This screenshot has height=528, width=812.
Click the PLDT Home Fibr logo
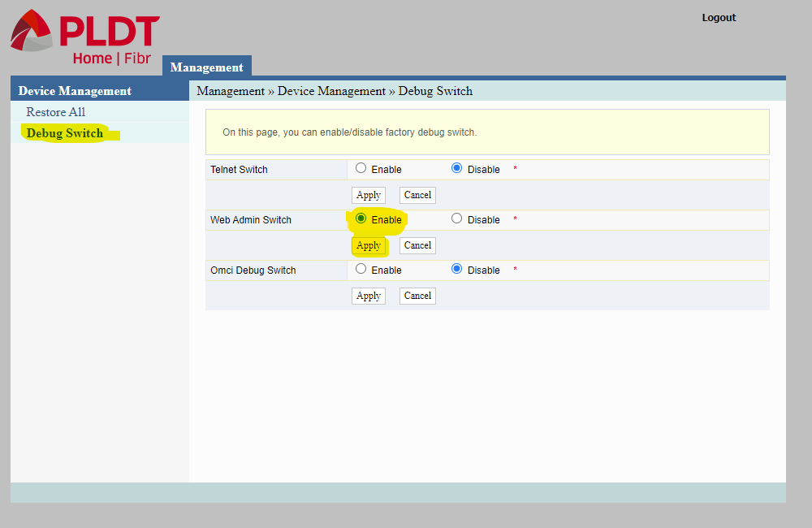tap(81, 37)
